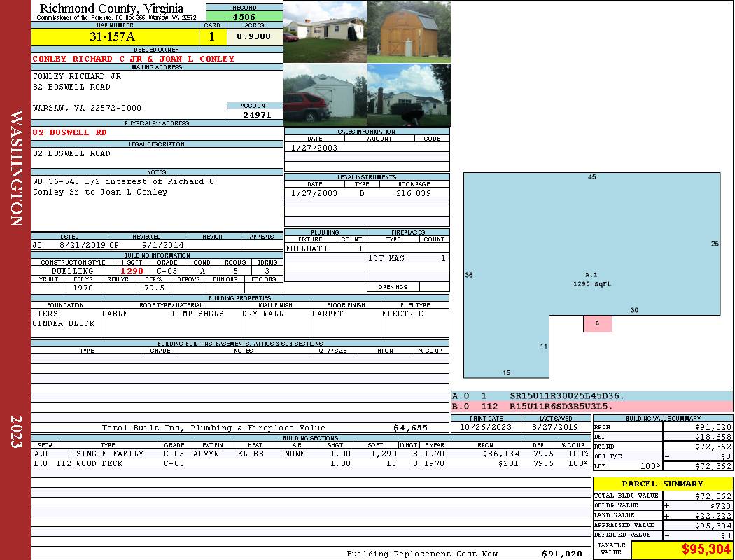Click the yellow PARCEL SUMMARY header
Image resolution: width=735 pixels, height=560 pixels.
[663, 484]
